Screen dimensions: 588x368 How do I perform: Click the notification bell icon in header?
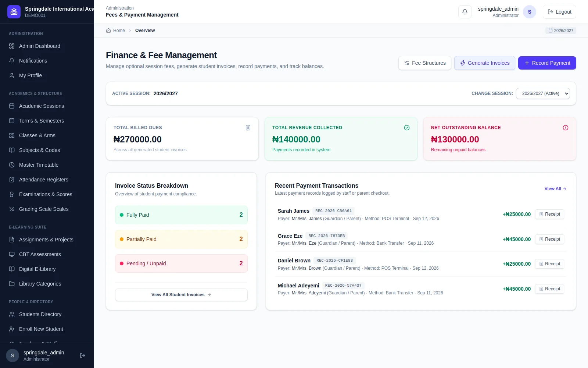point(465,12)
